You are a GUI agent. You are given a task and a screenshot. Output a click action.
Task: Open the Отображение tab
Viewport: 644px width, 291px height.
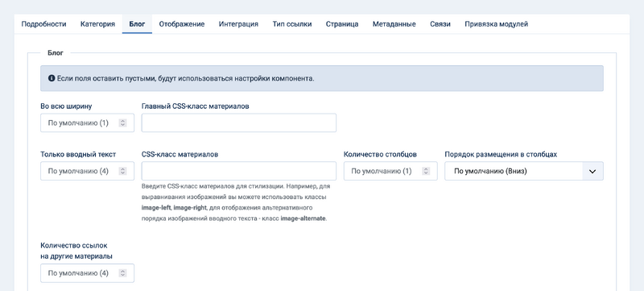point(182,24)
